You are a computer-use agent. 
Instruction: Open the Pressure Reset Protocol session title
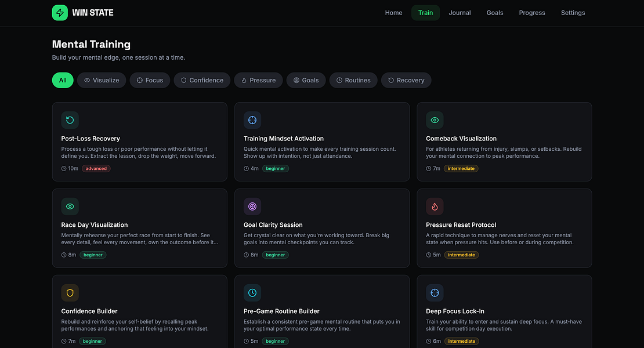pos(461,225)
